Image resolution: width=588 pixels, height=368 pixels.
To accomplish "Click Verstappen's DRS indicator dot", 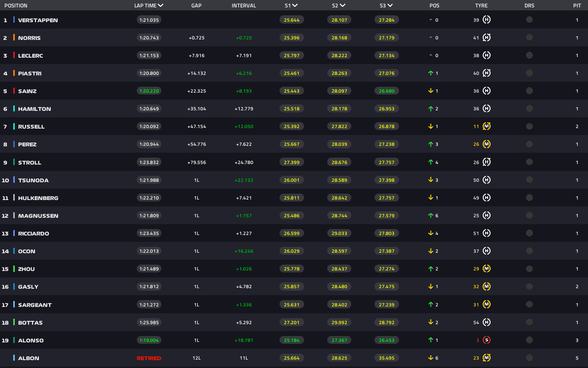I will point(529,20).
